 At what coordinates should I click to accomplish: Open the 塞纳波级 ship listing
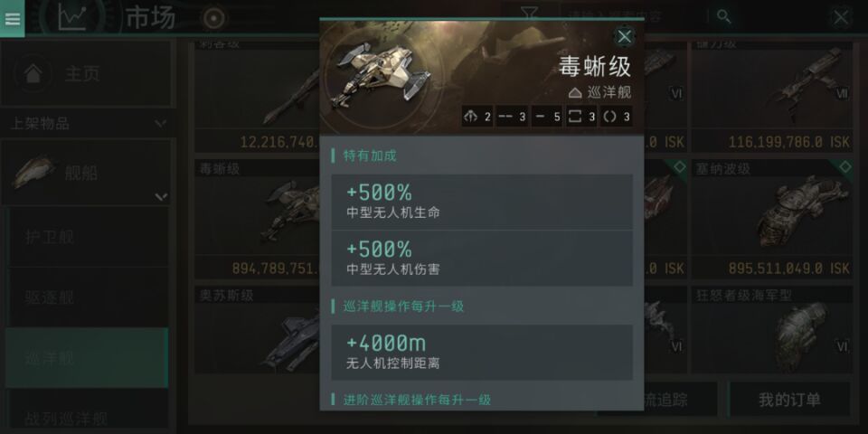[x=771, y=219]
